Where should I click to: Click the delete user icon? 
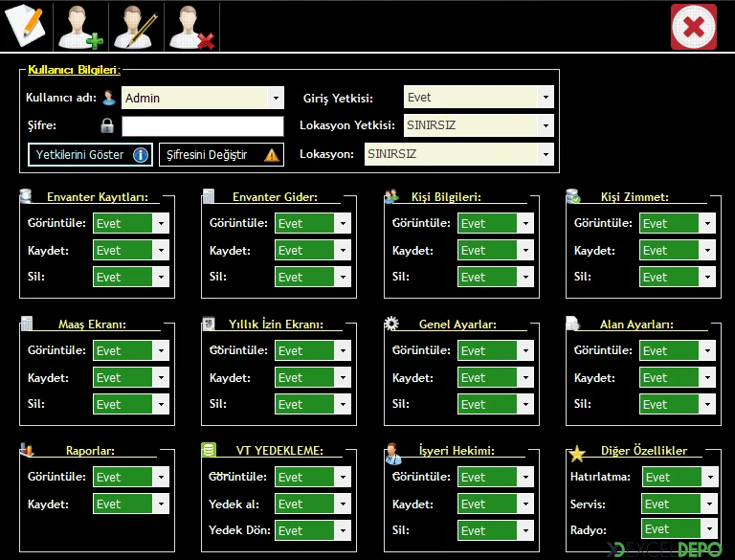[191, 27]
